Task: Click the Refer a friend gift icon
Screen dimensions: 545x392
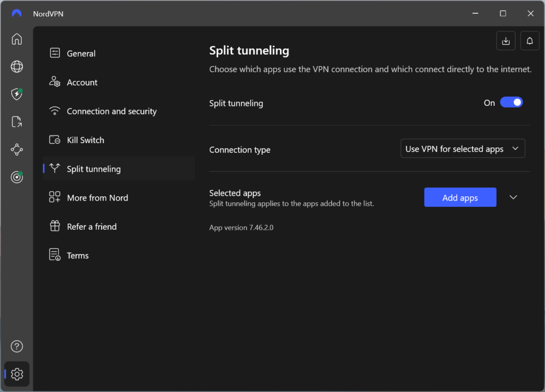Action: click(x=55, y=226)
